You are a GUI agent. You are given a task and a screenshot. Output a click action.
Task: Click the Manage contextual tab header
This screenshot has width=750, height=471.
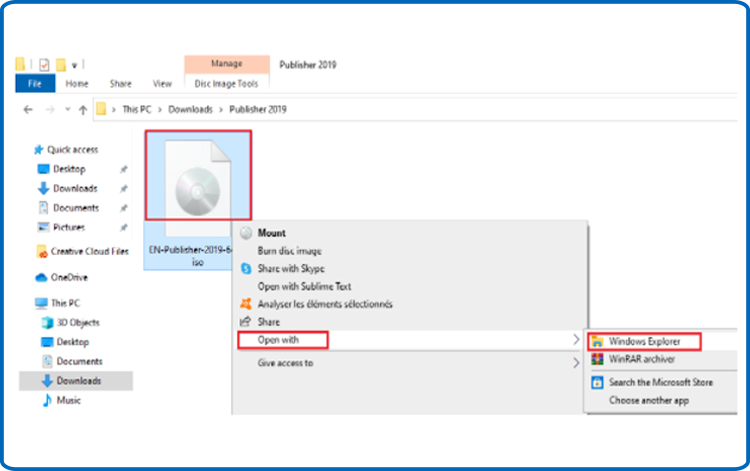(x=227, y=64)
